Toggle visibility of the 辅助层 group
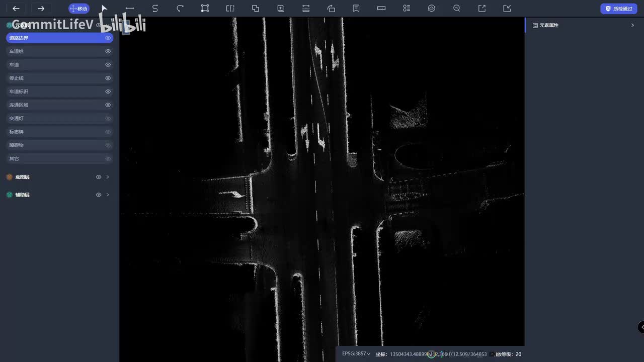 (x=99, y=195)
